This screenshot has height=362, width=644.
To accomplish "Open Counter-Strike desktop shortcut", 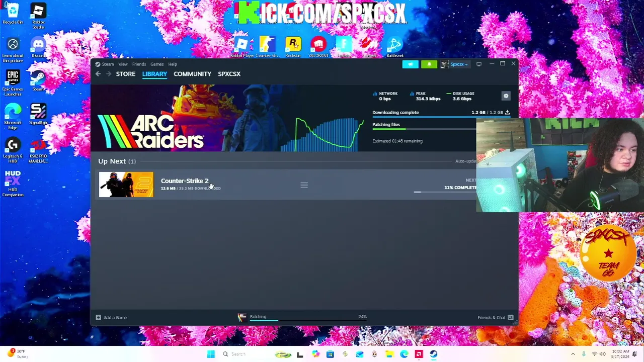I will [x=267, y=48].
